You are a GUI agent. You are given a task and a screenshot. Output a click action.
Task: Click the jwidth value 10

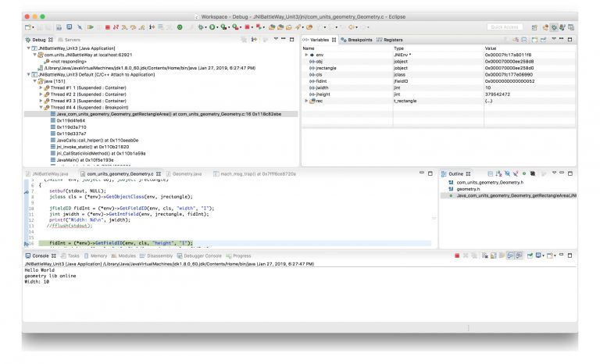click(x=487, y=87)
